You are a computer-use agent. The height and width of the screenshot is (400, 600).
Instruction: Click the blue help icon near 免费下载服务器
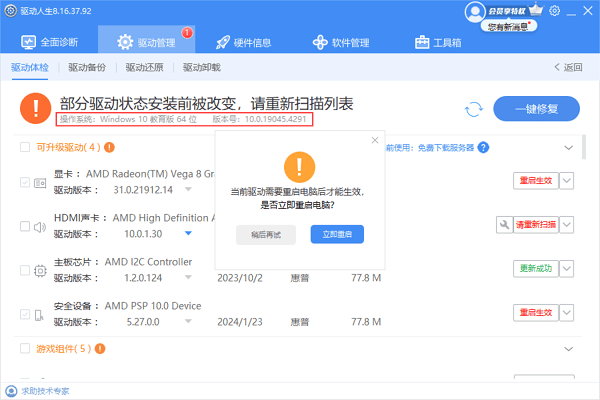click(483, 147)
